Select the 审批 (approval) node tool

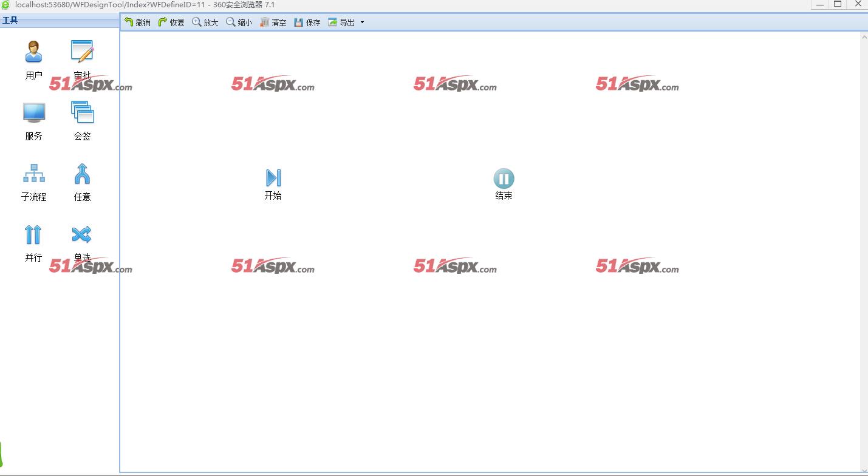tap(82, 59)
